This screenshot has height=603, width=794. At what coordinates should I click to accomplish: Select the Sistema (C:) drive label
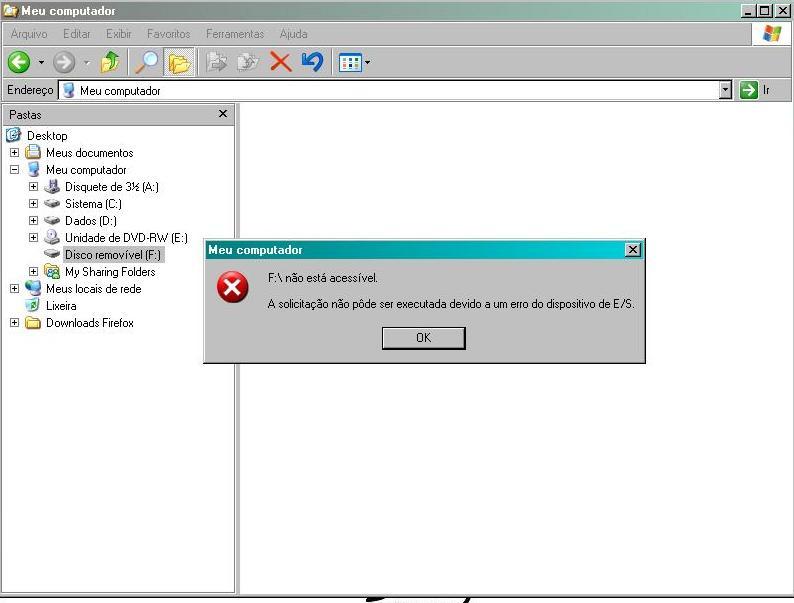93,204
